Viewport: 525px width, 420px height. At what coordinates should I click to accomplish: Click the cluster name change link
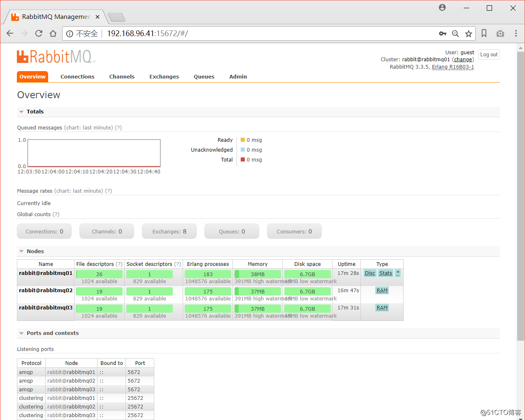click(463, 60)
